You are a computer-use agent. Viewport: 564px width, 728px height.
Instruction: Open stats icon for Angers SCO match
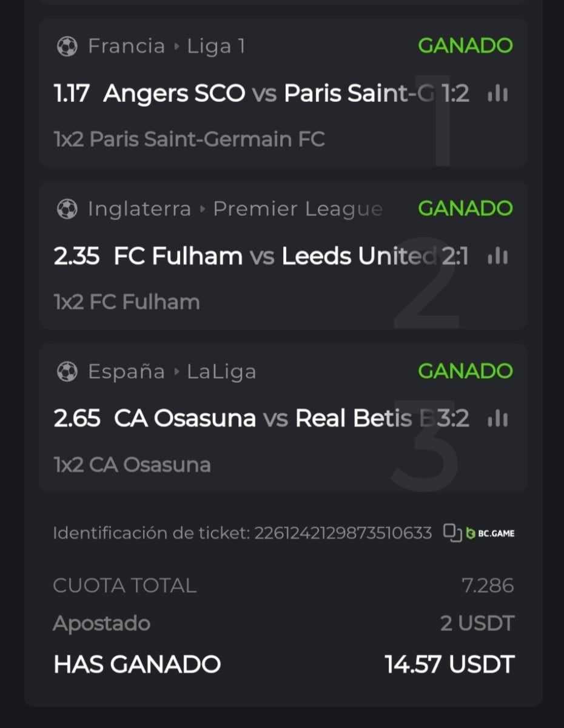pos(497,93)
